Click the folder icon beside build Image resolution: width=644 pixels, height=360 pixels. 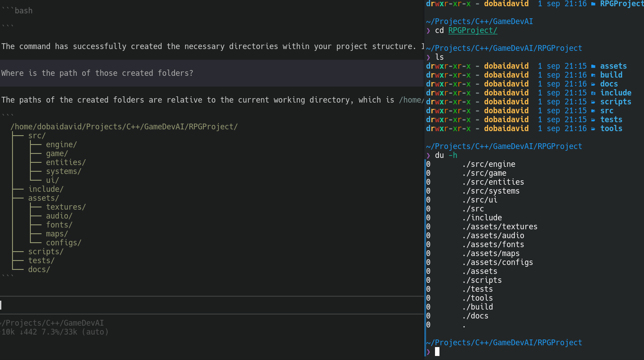pos(593,75)
